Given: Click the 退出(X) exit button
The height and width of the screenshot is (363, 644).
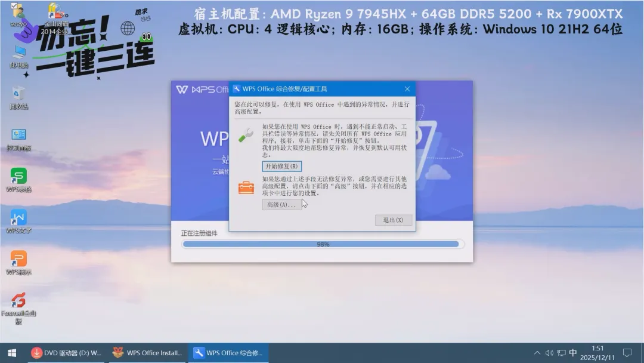Looking at the screenshot, I should tap(393, 220).
